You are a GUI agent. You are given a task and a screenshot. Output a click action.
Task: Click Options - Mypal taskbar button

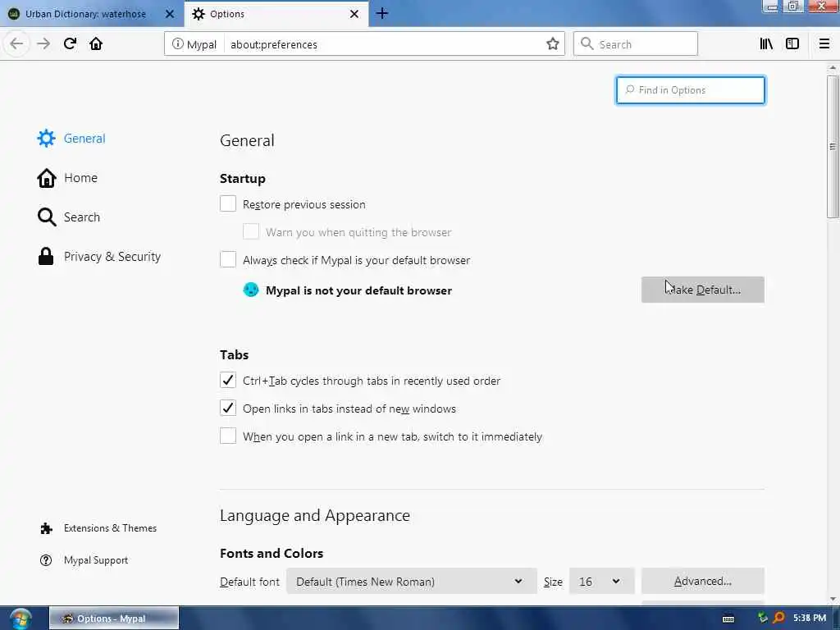point(113,619)
